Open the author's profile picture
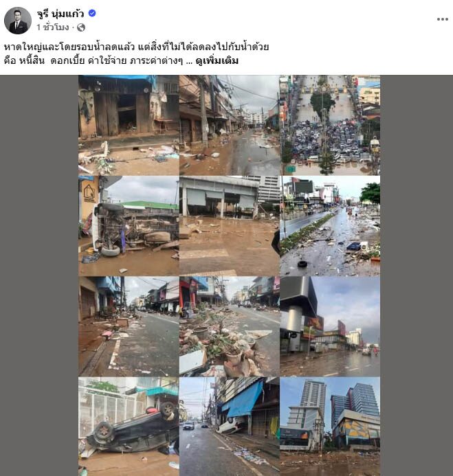This screenshot has width=453, height=476. [18, 21]
